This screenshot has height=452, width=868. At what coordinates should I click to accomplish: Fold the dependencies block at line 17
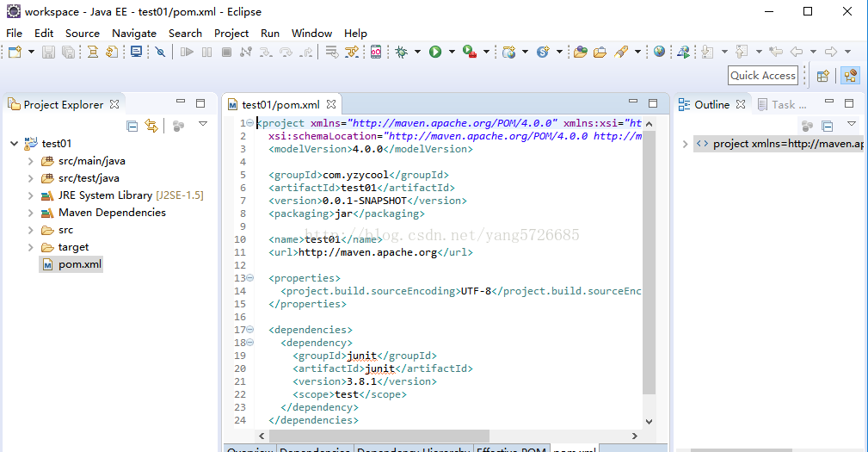[x=249, y=330]
